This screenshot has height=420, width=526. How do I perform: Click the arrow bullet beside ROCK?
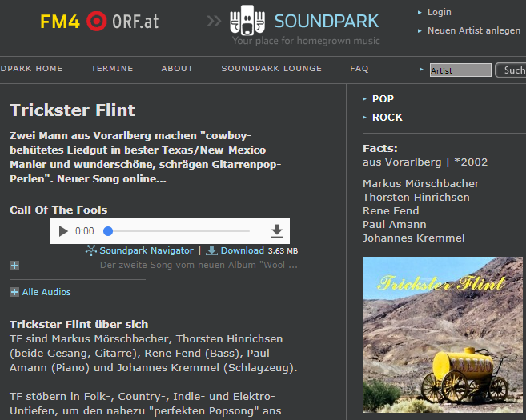(x=364, y=118)
